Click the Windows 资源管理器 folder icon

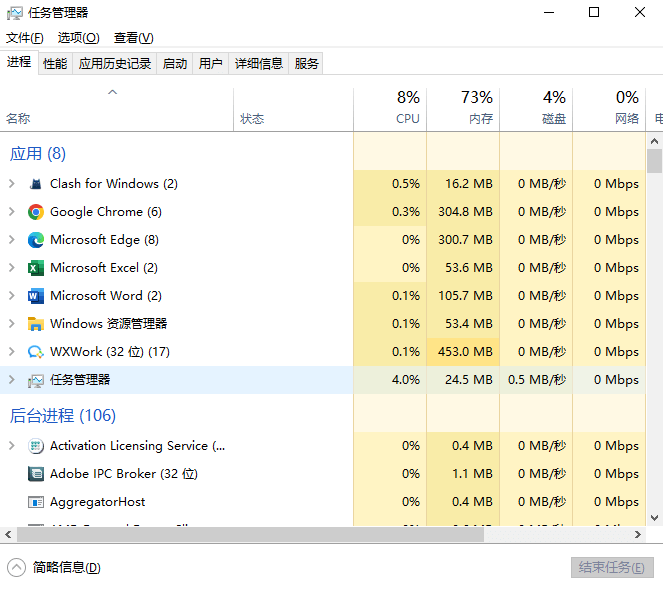click(x=36, y=324)
